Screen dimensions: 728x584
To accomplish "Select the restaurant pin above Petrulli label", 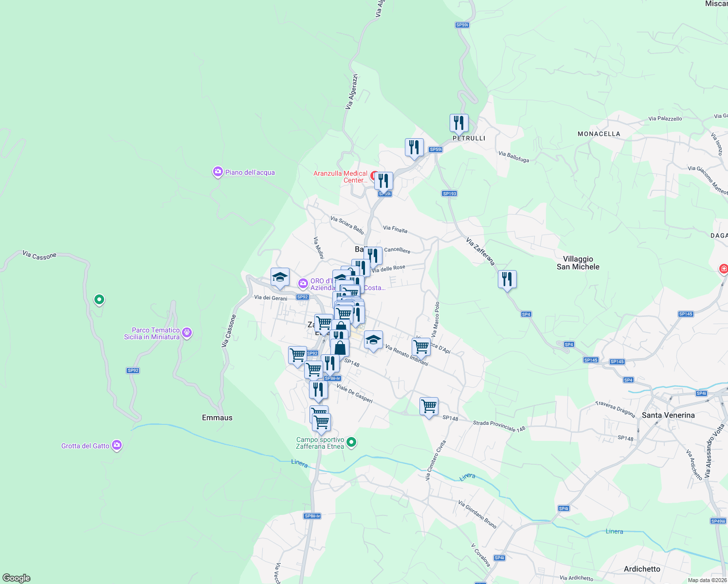I will pos(459,123).
